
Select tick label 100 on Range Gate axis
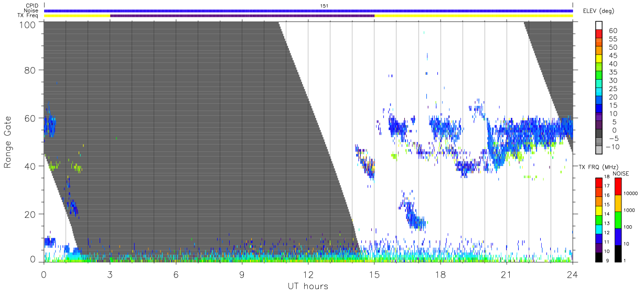28,24
